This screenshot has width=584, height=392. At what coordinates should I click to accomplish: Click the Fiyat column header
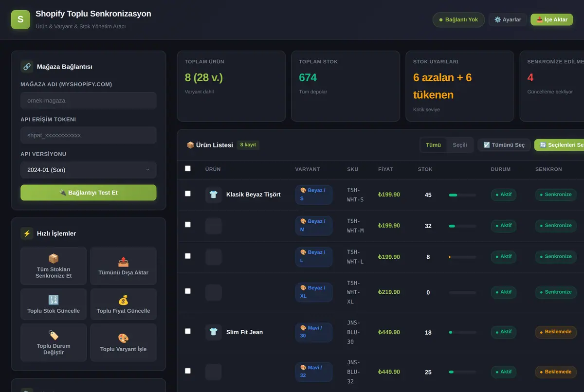tap(385, 169)
